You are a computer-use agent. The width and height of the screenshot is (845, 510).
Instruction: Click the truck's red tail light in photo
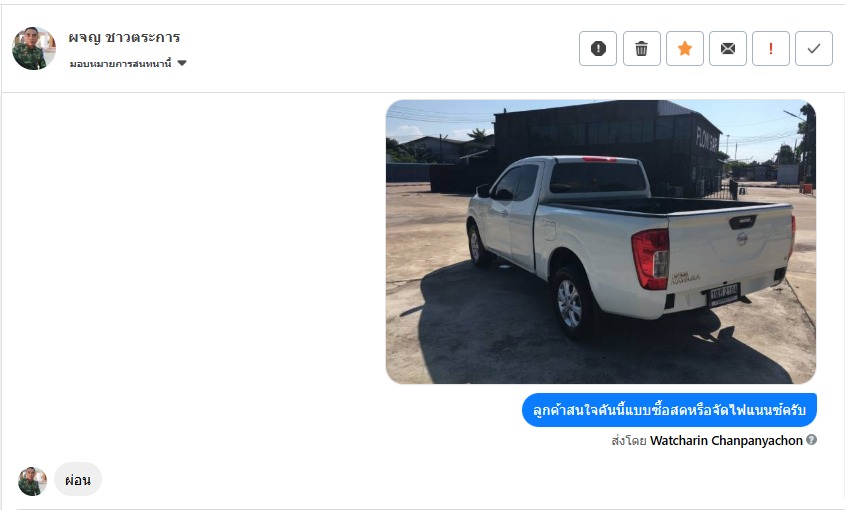coord(650,259)
